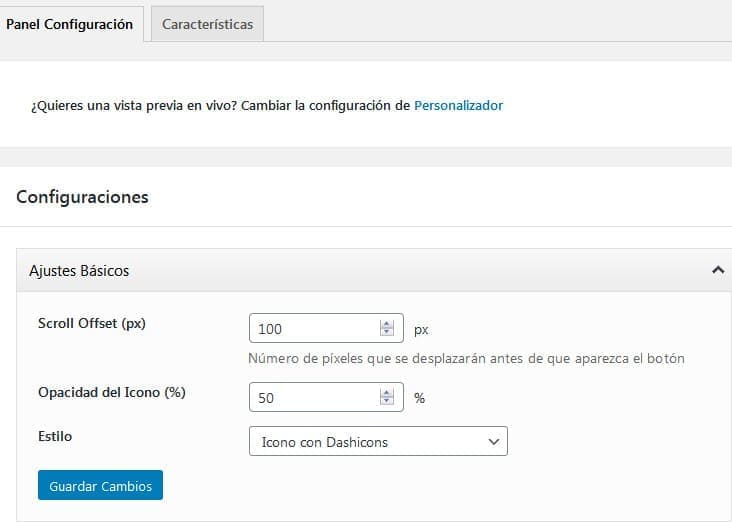732x522 pixels.
Task: Decrease icon opacity with down arrow
Action: tap(387, 402)
